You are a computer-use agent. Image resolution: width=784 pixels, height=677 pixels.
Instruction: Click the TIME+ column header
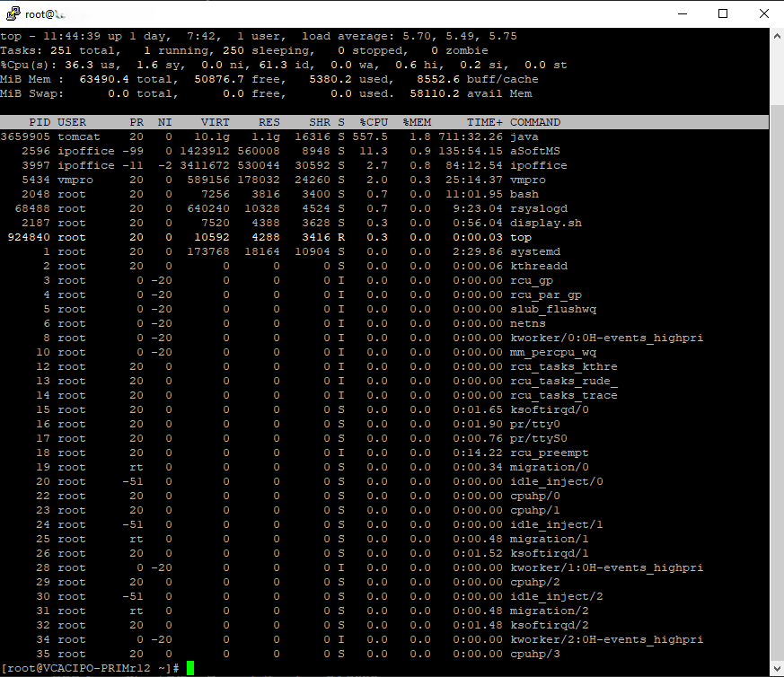(485, 122)
